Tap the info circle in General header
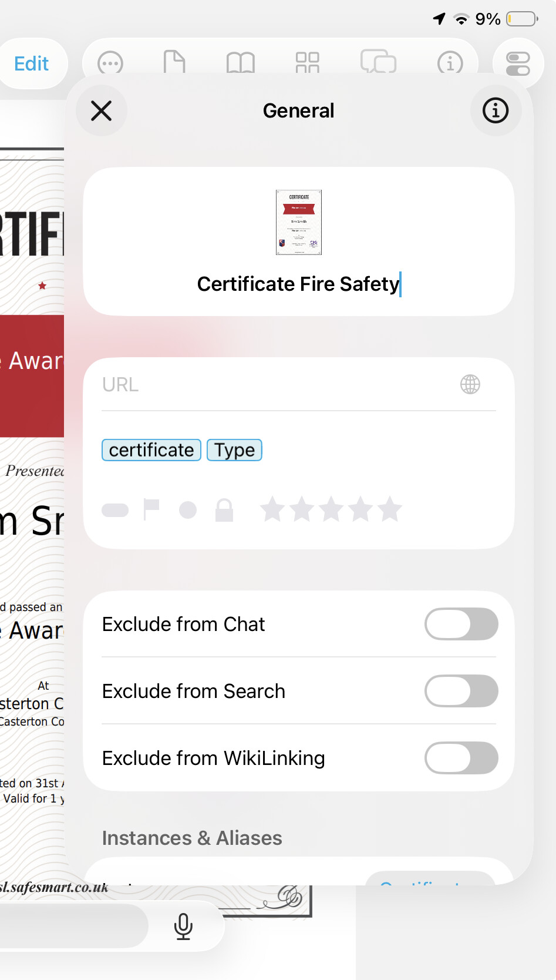Image resolution: width=556 pixels, height=980 pixels. pyautogui.click(x=496, y=110)
